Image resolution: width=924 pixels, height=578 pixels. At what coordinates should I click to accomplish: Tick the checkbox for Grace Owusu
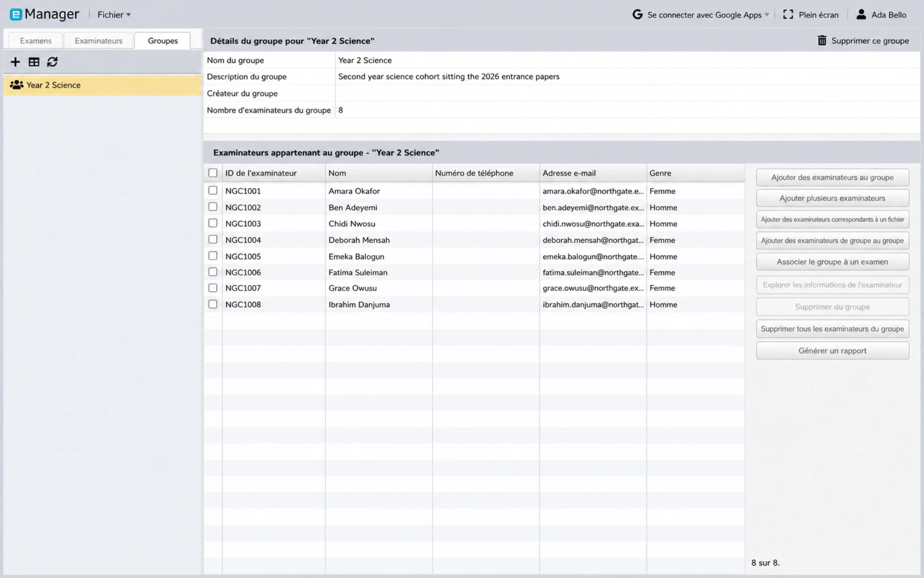point(213,288)
